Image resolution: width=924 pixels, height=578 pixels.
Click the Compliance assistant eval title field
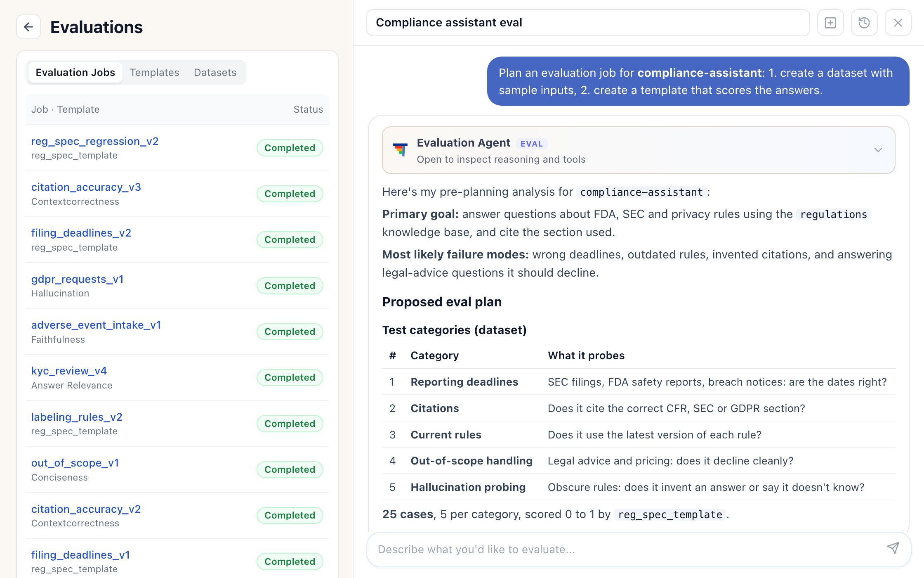point(588,23)
